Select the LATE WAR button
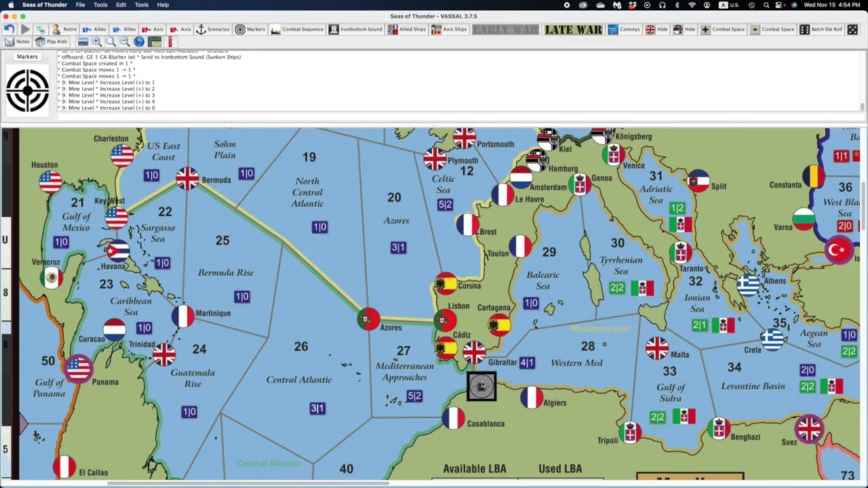Screen dimensions: 868x488 573,29
